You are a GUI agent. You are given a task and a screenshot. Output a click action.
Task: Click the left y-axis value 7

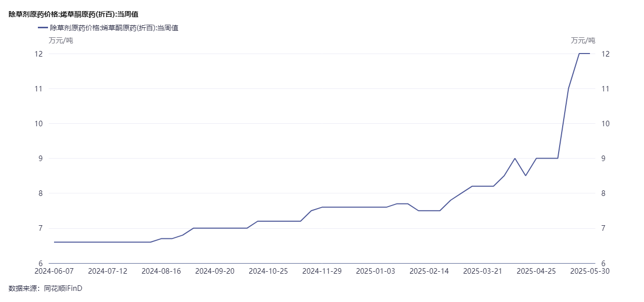(x=40, y=228)
